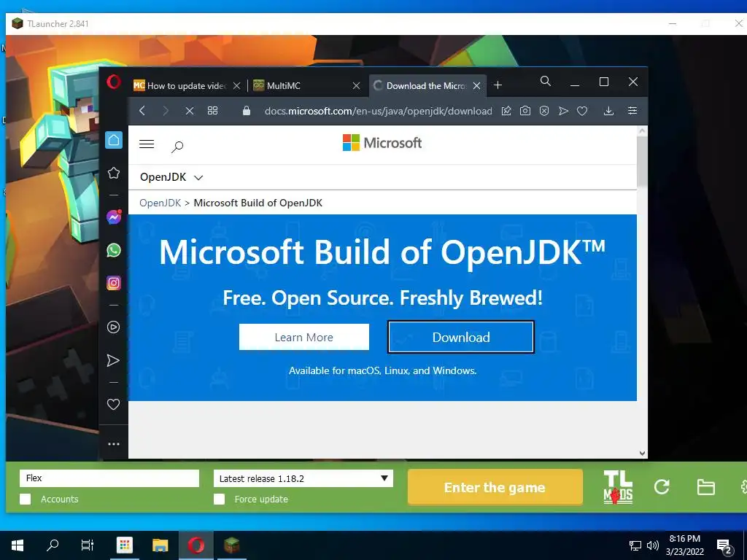Viewport: 747px width, 560px height.
Task: Open File Explorer from taskbar
Action: (160, 545)
